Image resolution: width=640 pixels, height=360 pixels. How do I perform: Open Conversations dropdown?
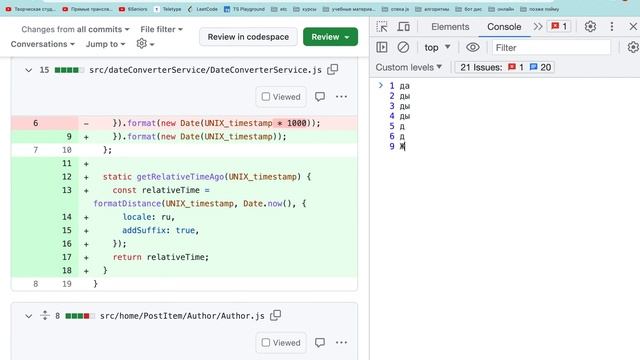point(43,44)
